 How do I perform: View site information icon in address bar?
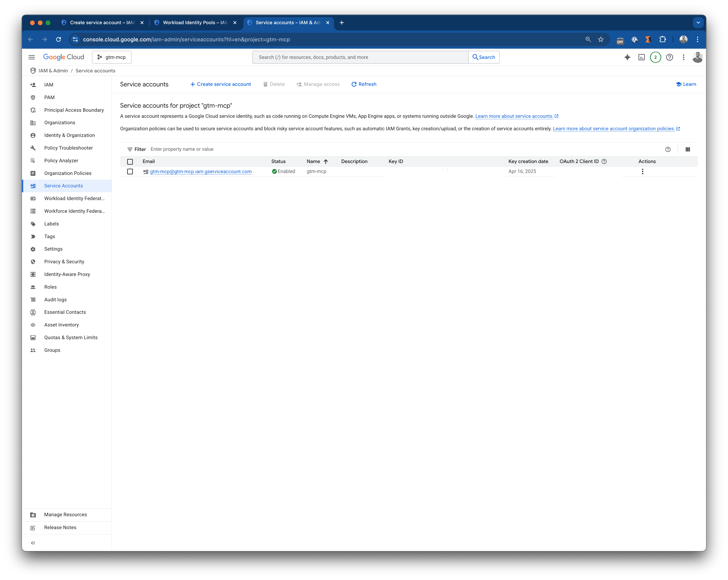point(75,40)
